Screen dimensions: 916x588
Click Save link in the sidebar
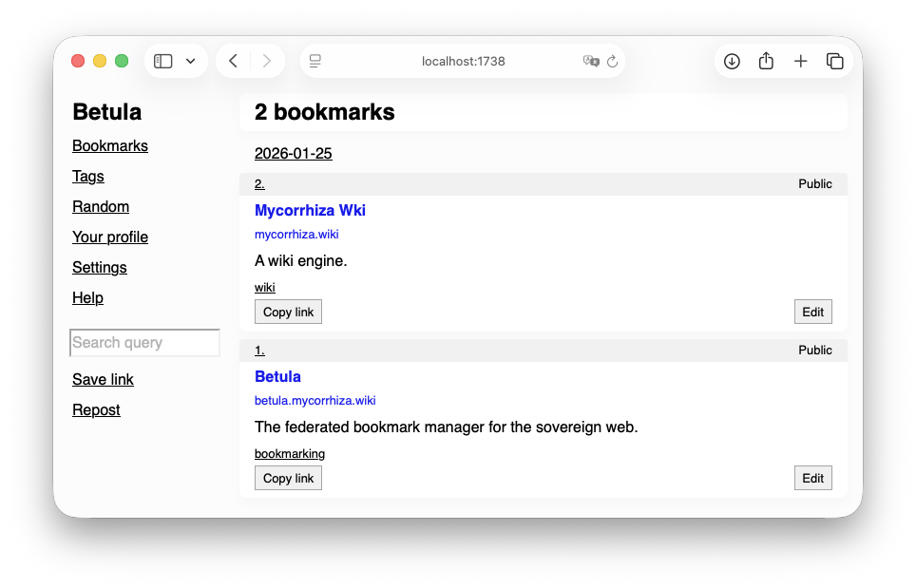(103, 379)
